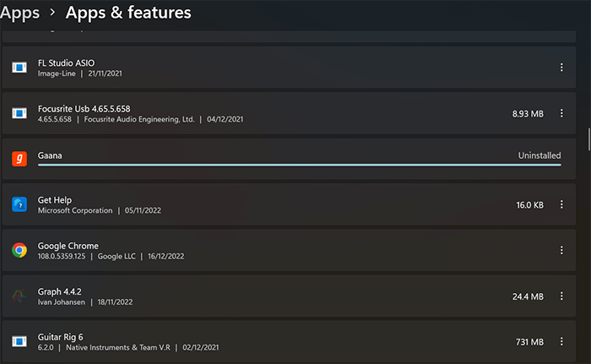Click the vertical scrollbar thumb
The height and width of the screenshot is (364, 591).
tap(588, 139)
